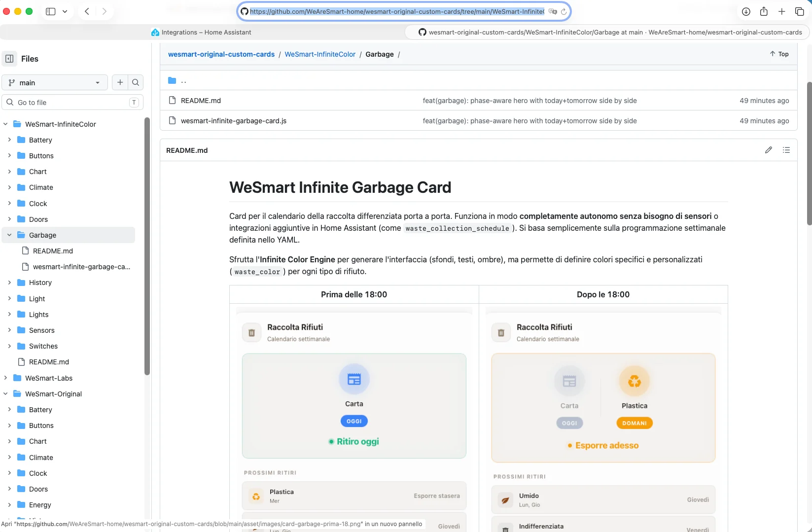
Task: Focus the Go to file field
Action: (72, 103)
